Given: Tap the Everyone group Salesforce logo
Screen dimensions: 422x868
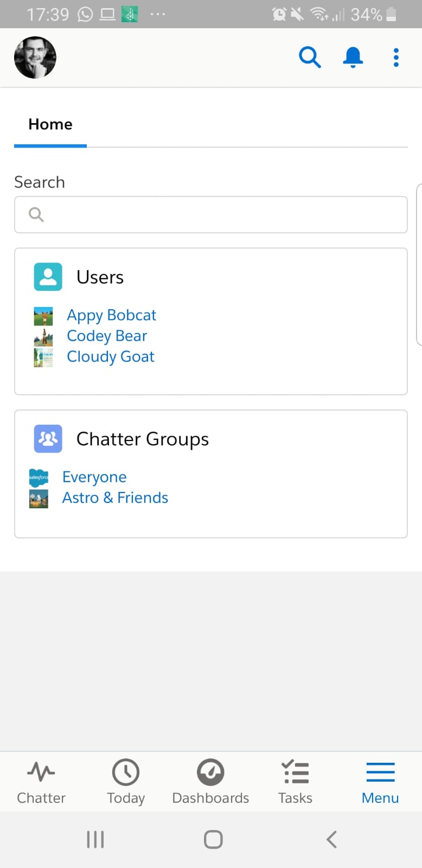Looking at the screenshot, I should point(39,477).
